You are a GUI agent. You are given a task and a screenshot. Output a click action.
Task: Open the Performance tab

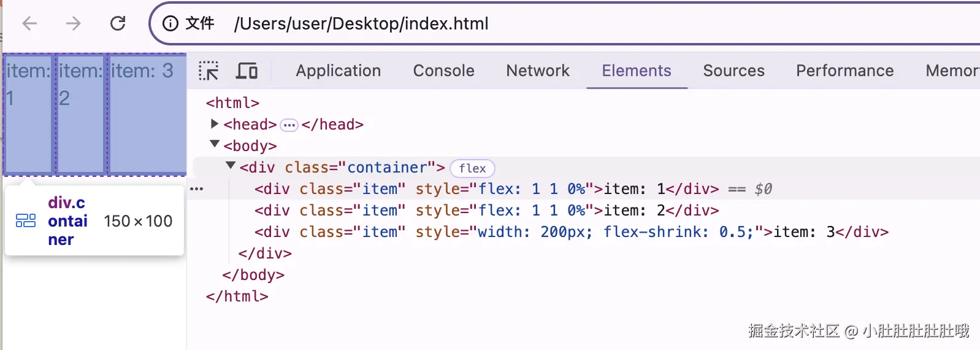pyautogui.click(x=844, y=71)
